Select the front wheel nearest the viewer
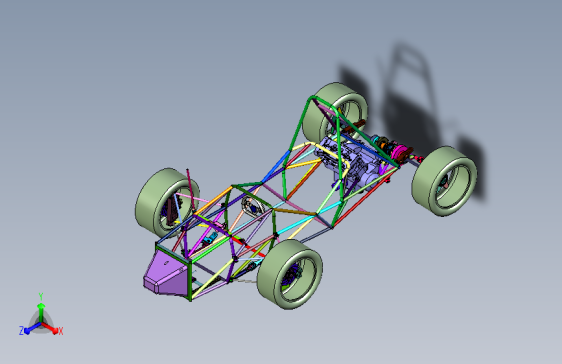 [290, 274]
